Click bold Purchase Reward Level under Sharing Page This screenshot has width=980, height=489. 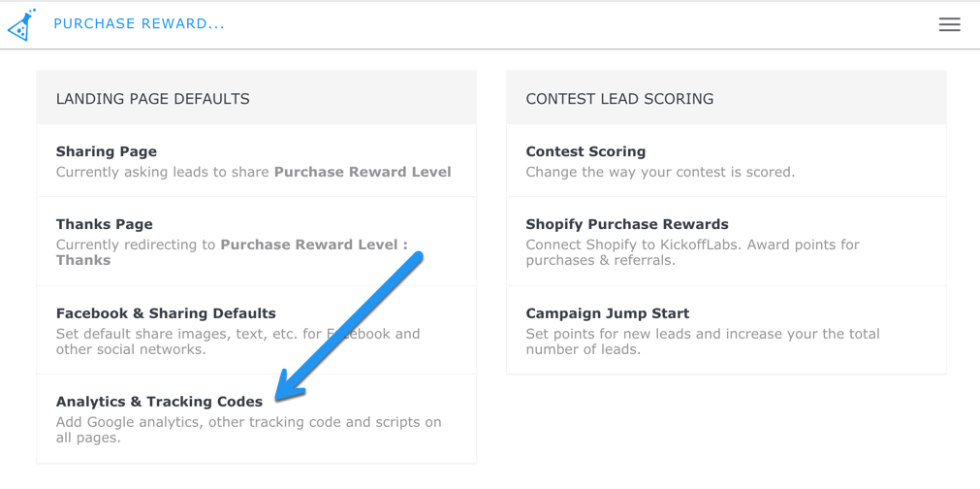coord(363,172)
